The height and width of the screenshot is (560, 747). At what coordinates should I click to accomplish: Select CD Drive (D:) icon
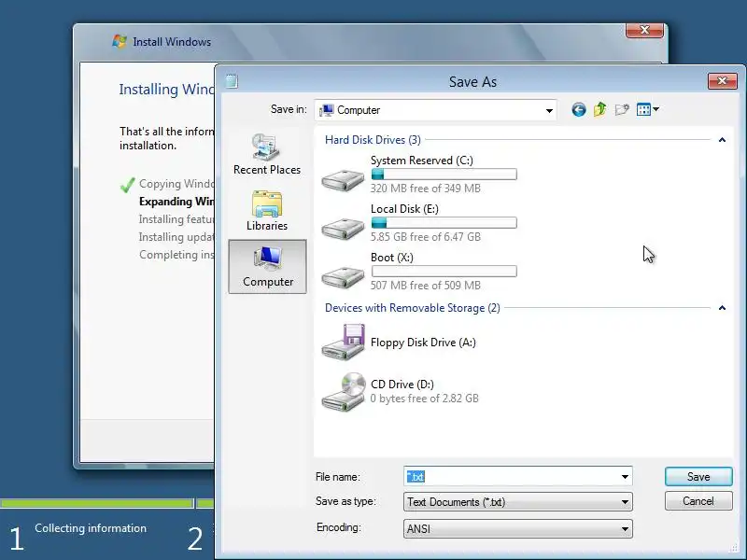pos(343,392)
